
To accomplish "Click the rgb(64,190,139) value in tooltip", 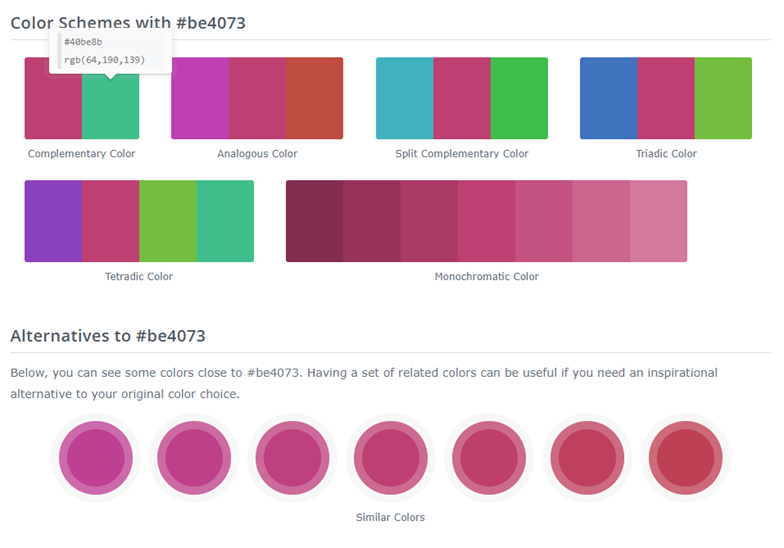I will tap(104, 60).
